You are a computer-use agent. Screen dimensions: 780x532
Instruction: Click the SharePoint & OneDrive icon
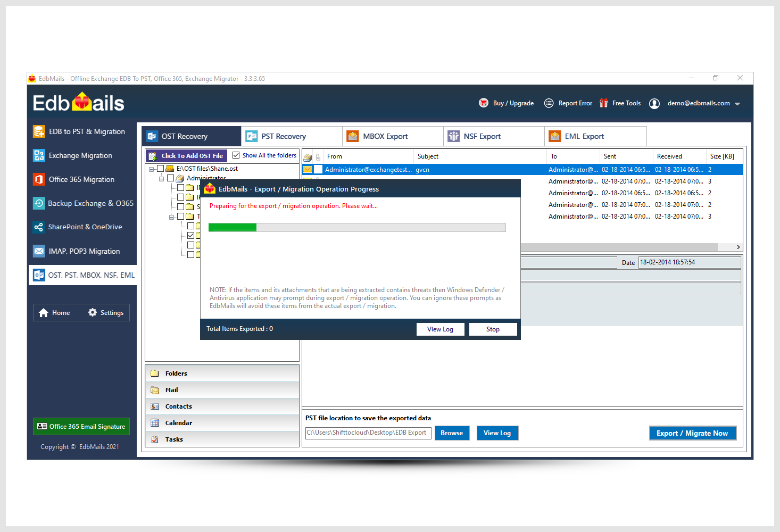point(39,227)
